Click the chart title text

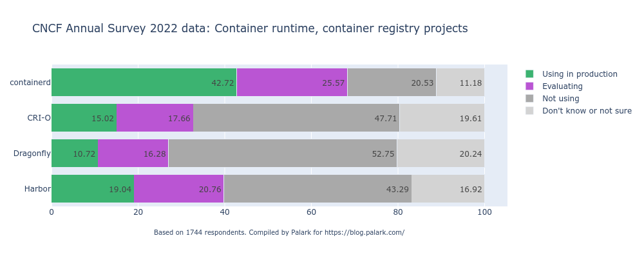[x=250, y=28]
